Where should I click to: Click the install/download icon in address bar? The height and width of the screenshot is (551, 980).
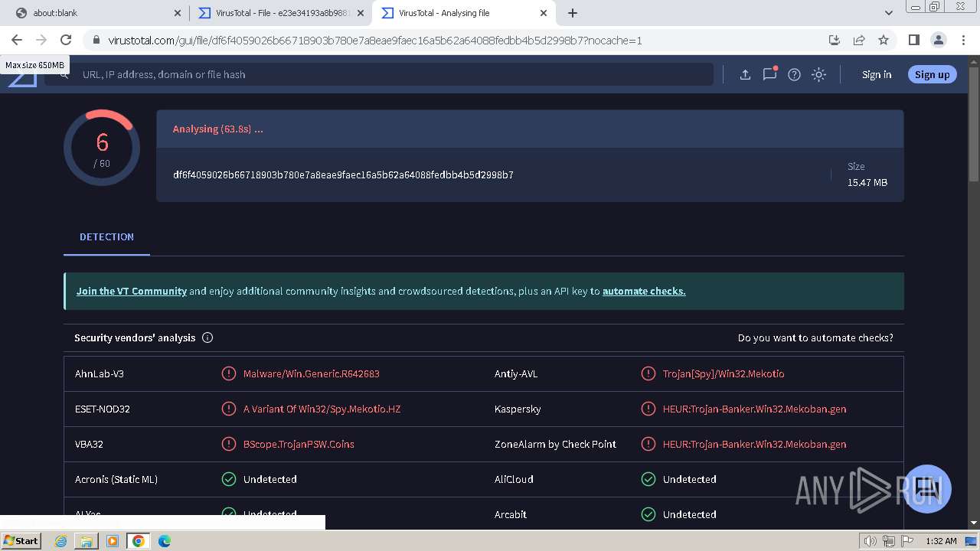pyautogui.click(x=835, y=40)
